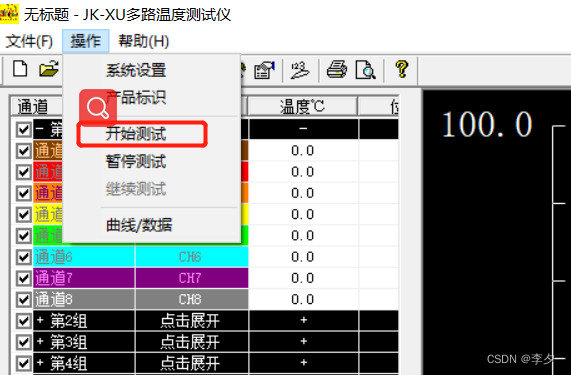
Task: Click the 0.0 temperature in the red channel row
Action: [303, 172]
